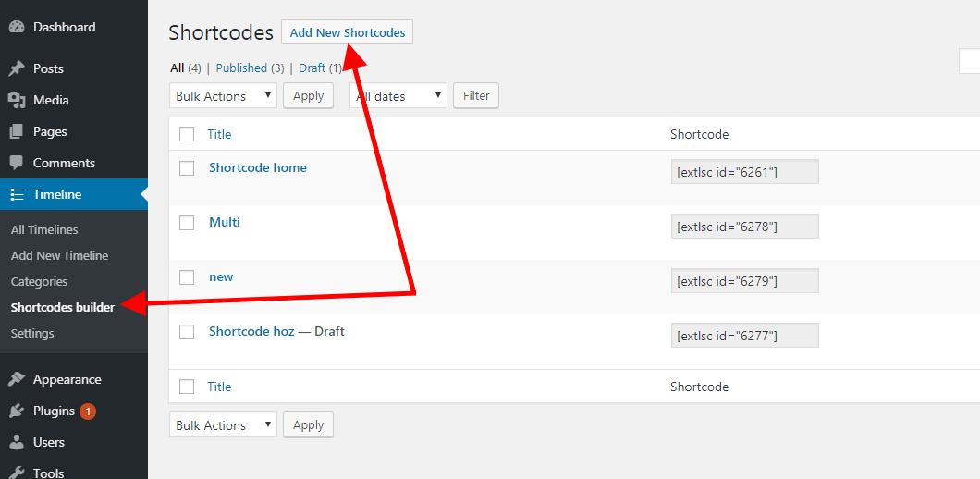Viewport: 980px width, 479px height.
Task: Open Media via its sidebar icon
Action: click(x=17, y=100)
